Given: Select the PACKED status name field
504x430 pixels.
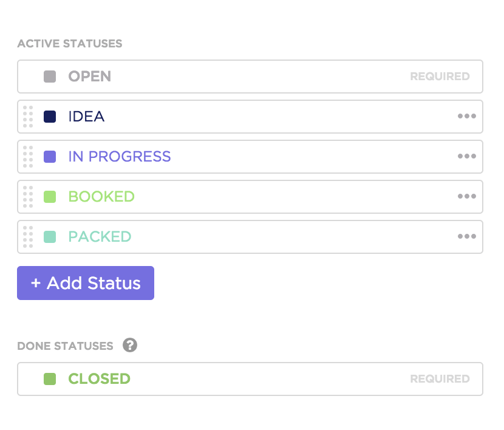Looking at the screenshot, I should tap(100, 237).
